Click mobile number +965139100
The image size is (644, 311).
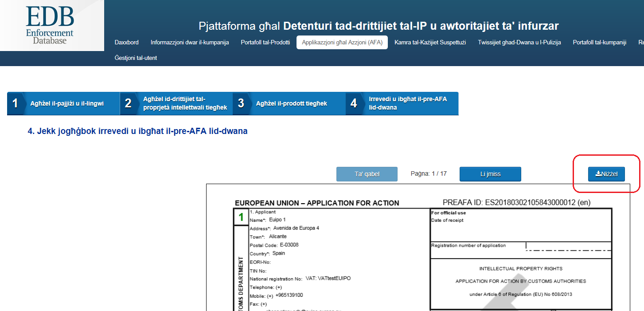coord(289,295)
